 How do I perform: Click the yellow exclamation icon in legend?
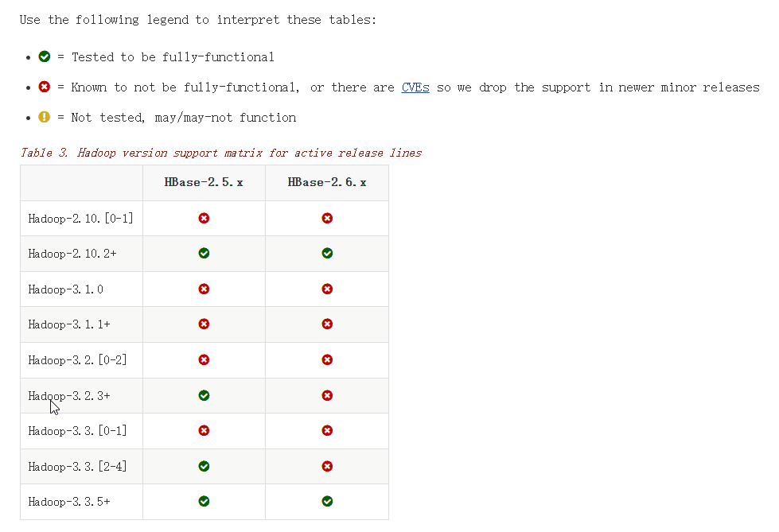[x=45, y=117]
